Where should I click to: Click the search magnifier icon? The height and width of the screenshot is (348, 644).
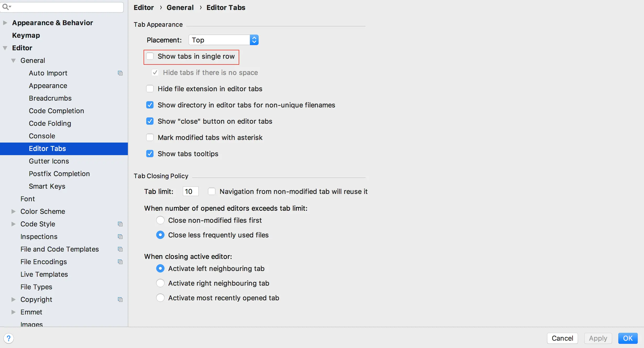tap(6, 7)
